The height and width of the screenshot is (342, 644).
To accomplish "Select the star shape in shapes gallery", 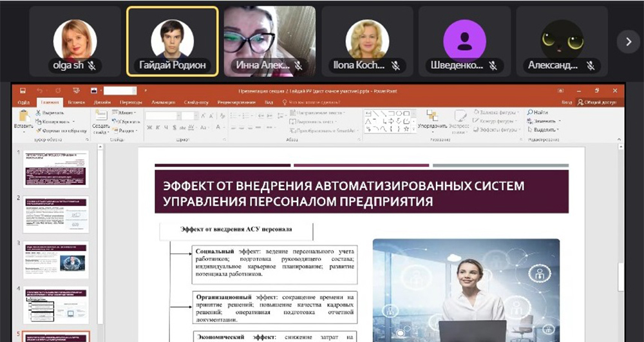I will pos(406,129).
